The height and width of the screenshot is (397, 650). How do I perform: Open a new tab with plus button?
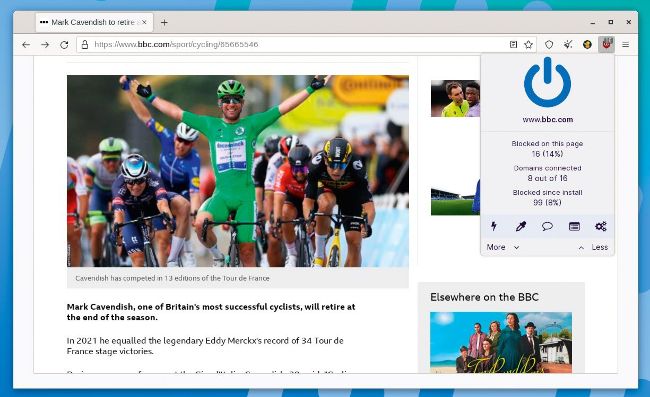pos(164,22)
